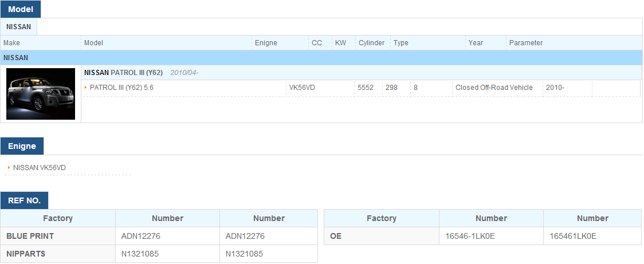
Task: Click the Cylinder column header
Action: (x=372, y=43)
